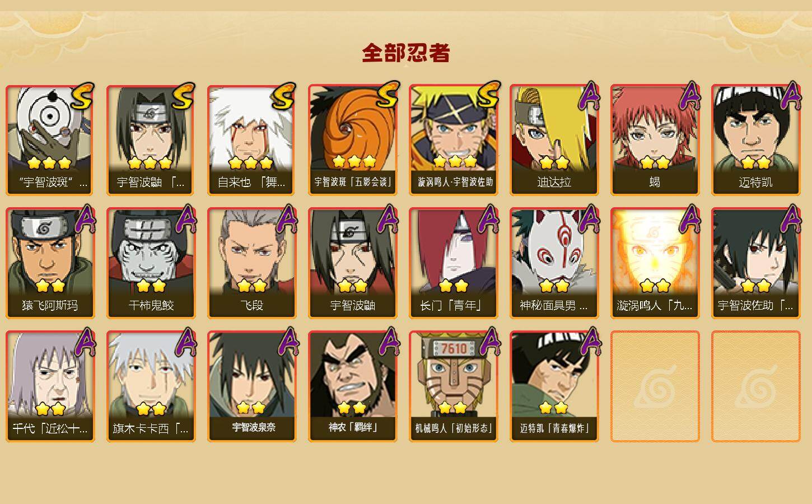
Task: Click the first empty ninja slot
Action: (x=655, y=386)
